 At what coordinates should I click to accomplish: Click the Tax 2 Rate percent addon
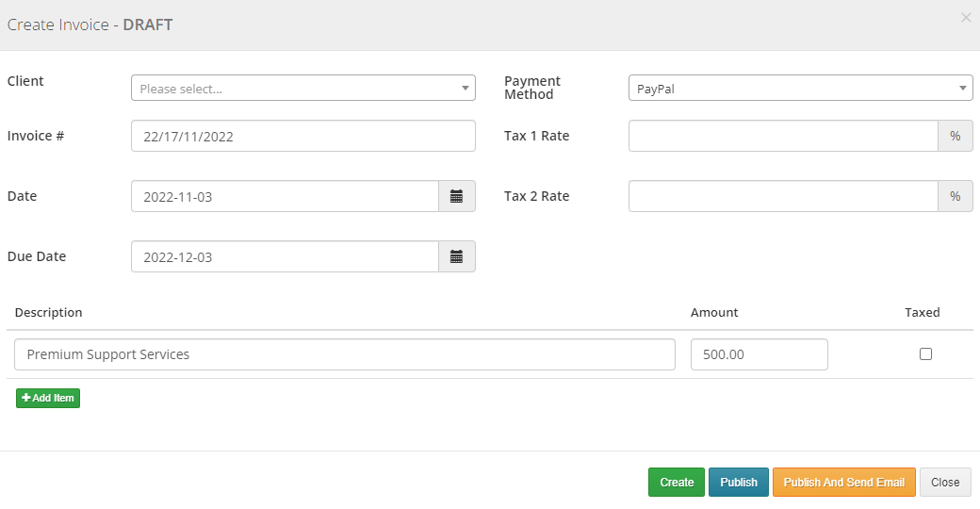point(955,196)
